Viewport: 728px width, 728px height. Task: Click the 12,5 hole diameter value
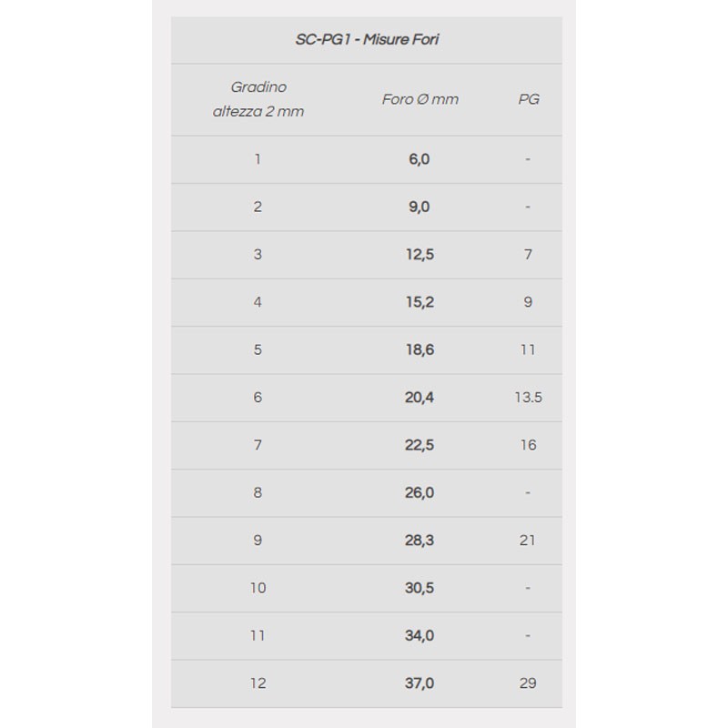tap(420, 255)
